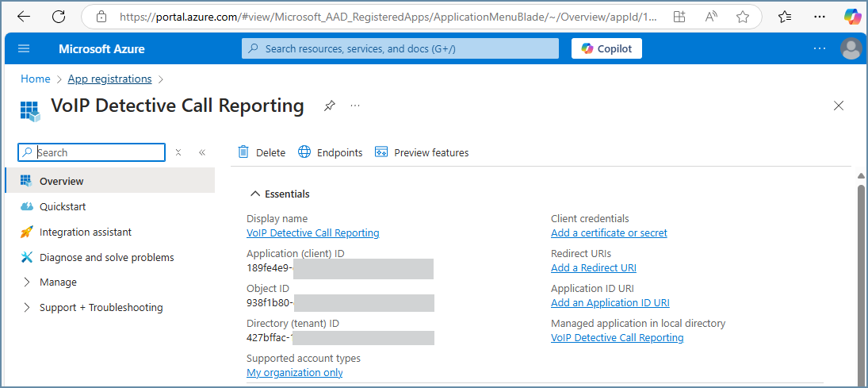
Task: Close the application blade with the X
Action: tap(839, 106)
